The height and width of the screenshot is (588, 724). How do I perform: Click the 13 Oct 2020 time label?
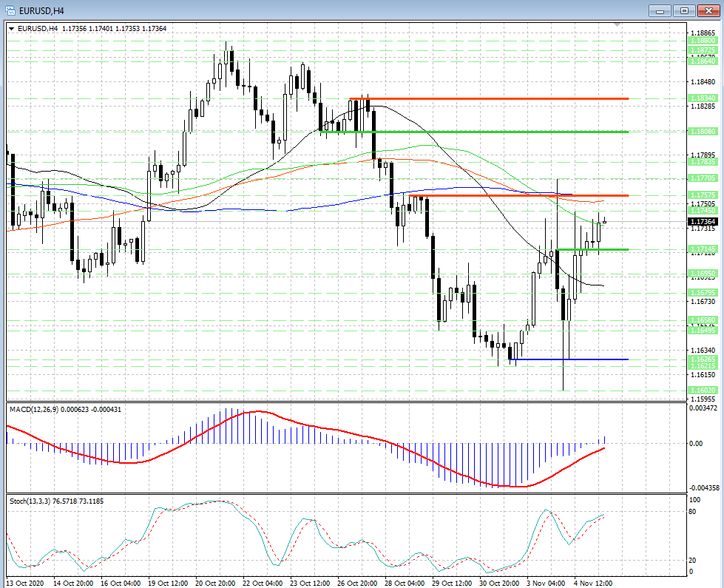[25, 583]
